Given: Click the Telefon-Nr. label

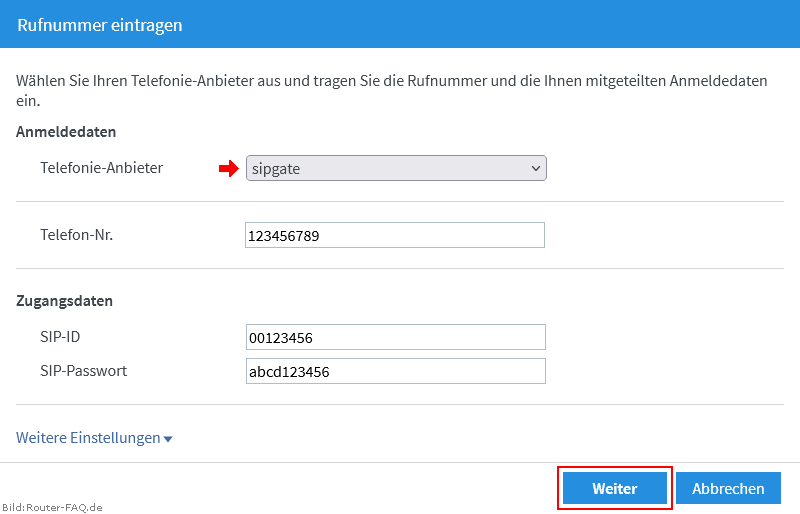Looking at the screenshot, I should point(77,235).
